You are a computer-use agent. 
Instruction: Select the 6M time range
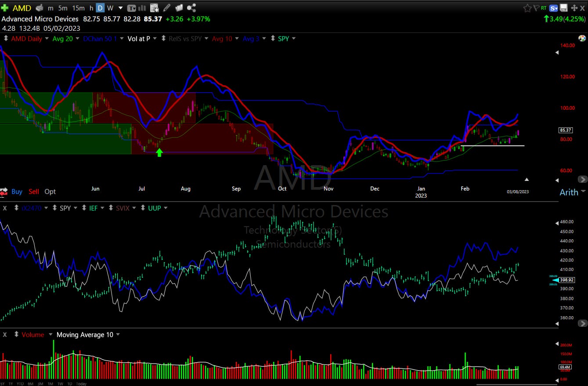click(x=30, y=384)
